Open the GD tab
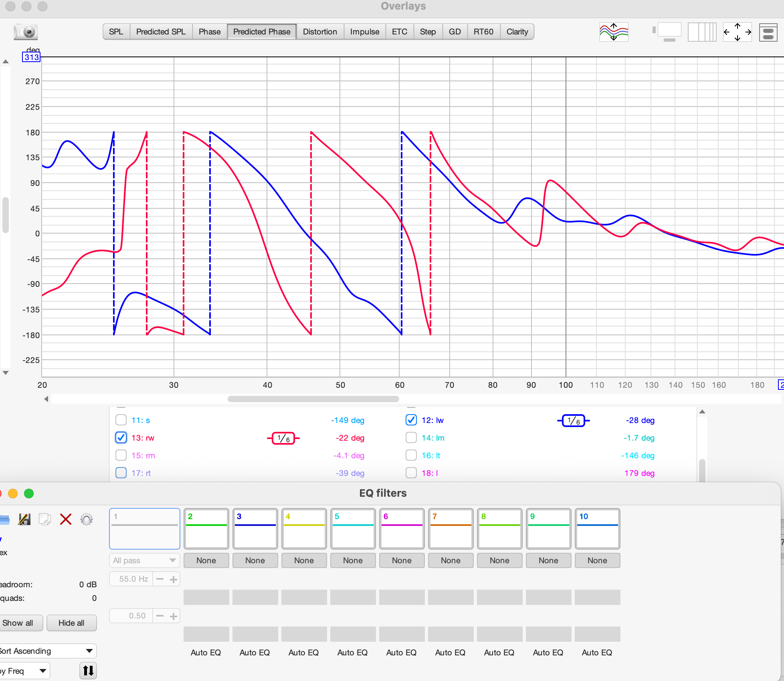 coord(455,32)
